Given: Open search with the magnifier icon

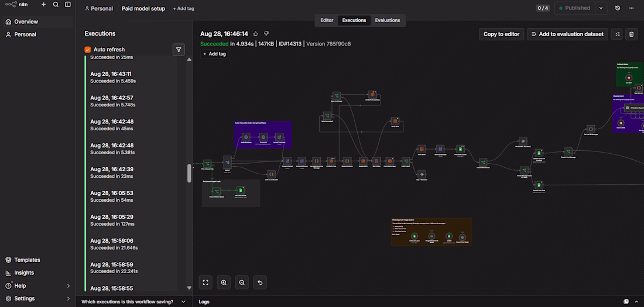Looking at the screenshot, I should 56,5.
